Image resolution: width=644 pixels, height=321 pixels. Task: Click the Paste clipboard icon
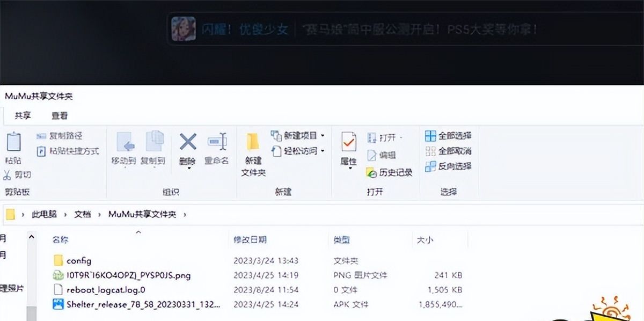click(13, 143)
